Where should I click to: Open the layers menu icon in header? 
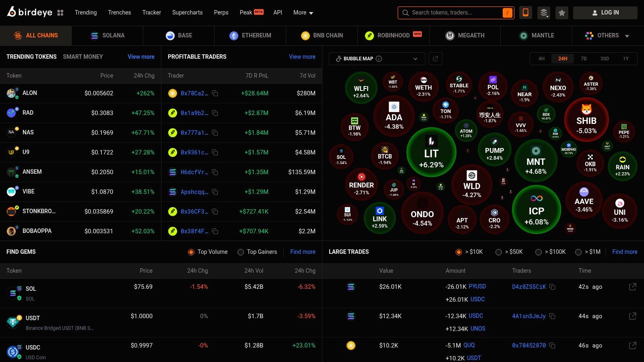pos(544,13)
